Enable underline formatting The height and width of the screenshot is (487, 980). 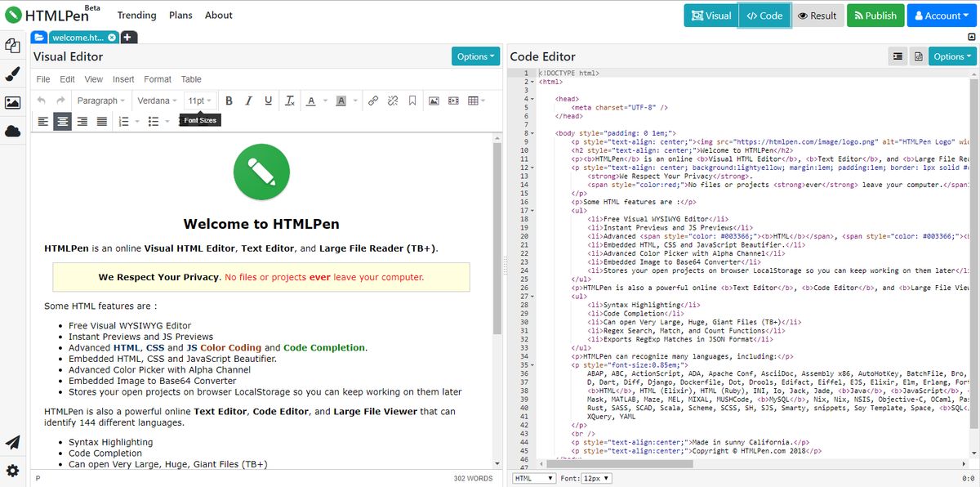268,101
